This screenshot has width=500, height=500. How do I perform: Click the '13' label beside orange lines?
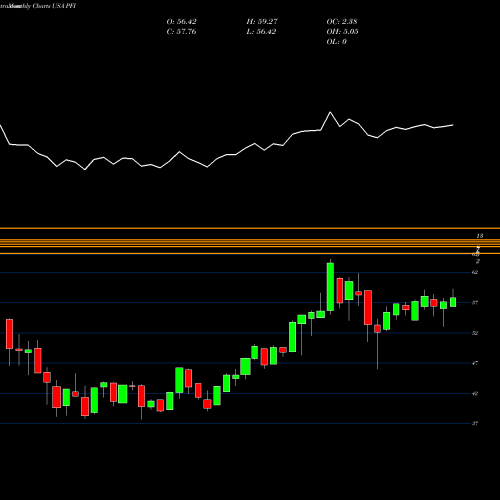tap(480, 236)
